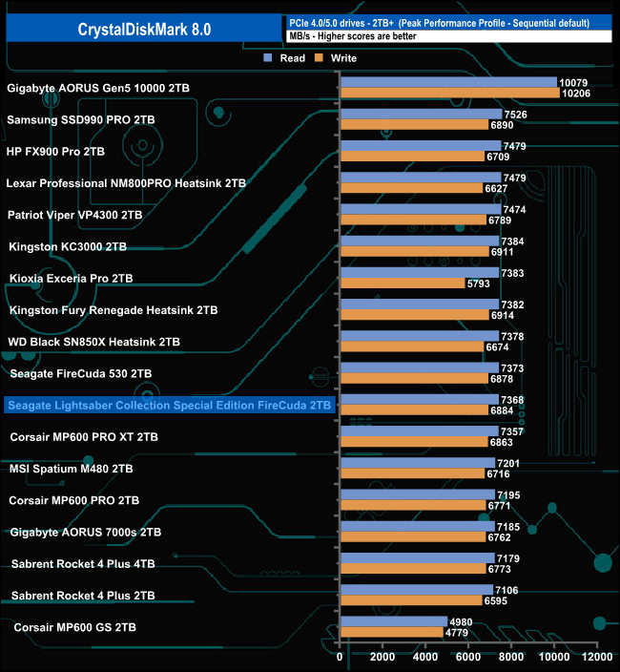Click the 'MB/s - Higher scores are better' subtitle

[353, 36]
